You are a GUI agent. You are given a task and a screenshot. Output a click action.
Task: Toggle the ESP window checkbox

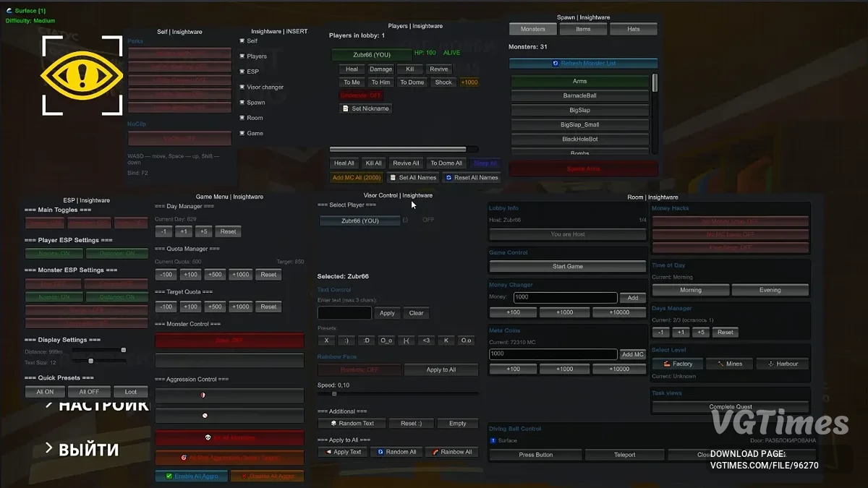pyautogui.click(x=243, y=72)
